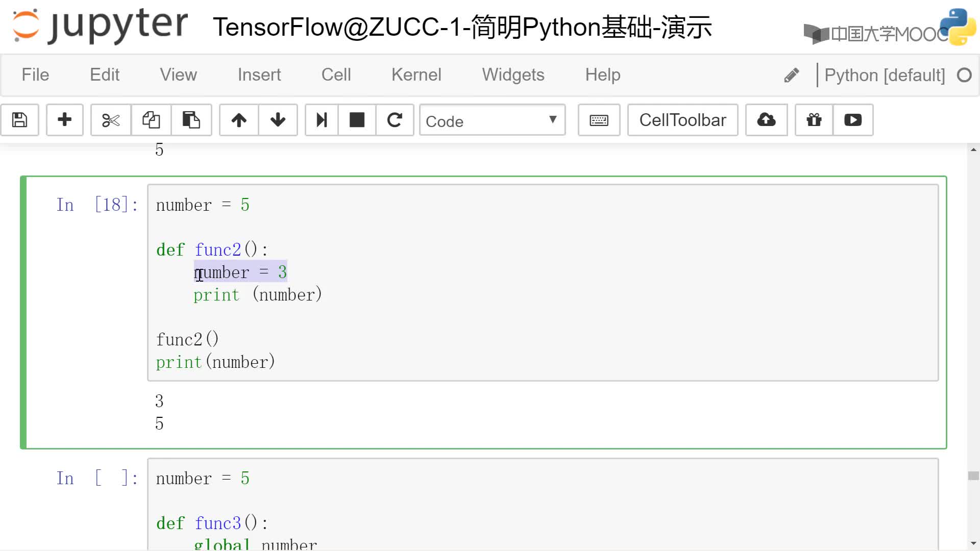Restart the kernel icon

tap(395, 120)
